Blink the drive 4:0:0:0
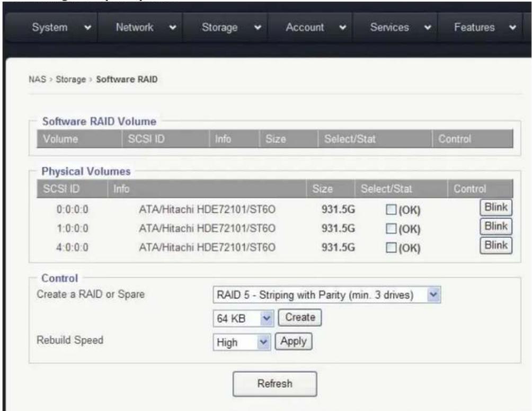The image size is (532, 411). tap(495, 245)
